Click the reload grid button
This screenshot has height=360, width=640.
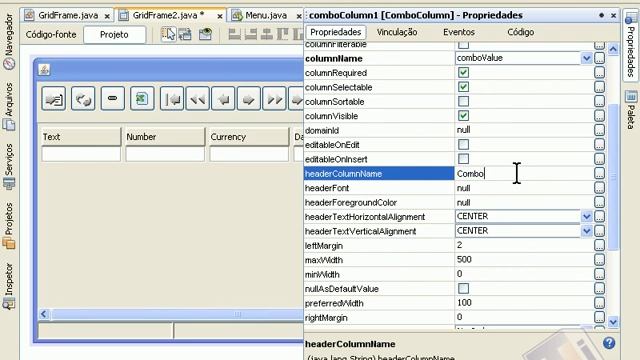click(x=83, y=98)
